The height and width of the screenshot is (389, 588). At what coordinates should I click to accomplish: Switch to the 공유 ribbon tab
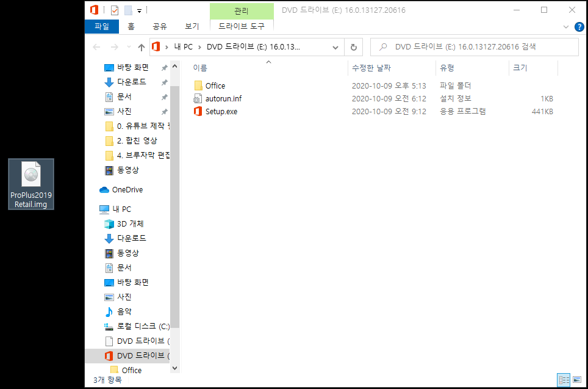click(160, 26)
